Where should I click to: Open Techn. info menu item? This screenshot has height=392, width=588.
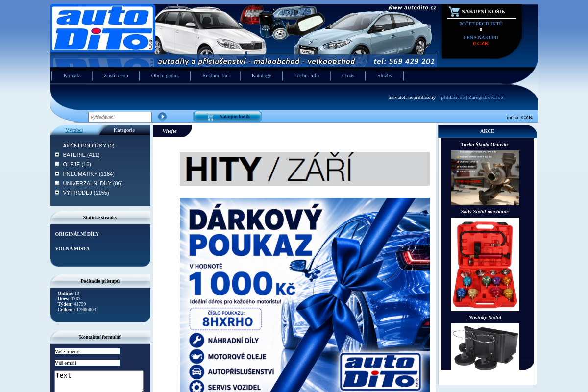click(x=307, y=75)
